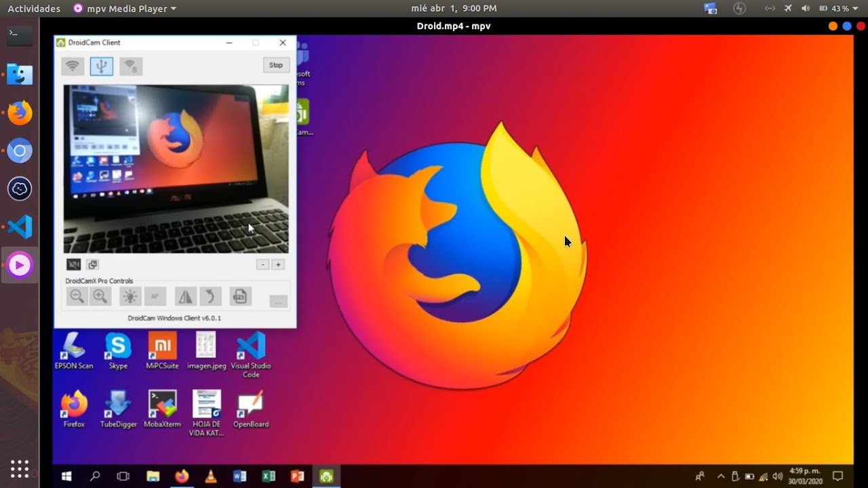The image size is (868, 488).
Task: Open Terminal from the Ubuntu dock
Action: (x=20, y=35)
